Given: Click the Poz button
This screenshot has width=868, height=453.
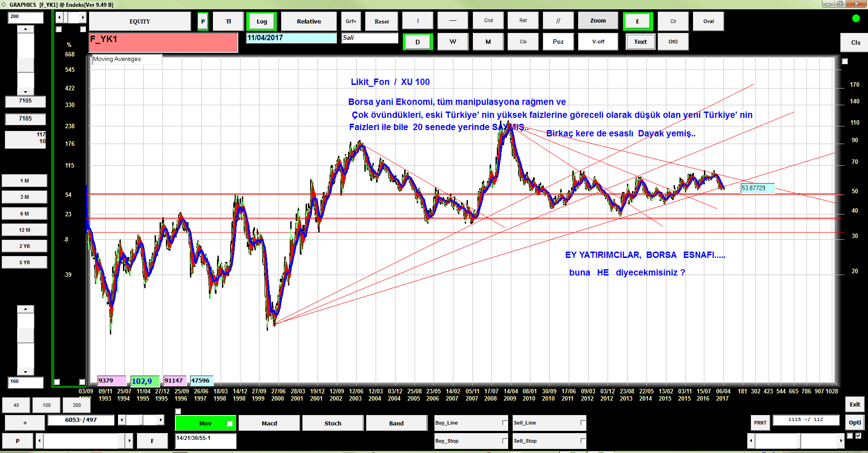Looking at the screenshot, I should [558, 42].
